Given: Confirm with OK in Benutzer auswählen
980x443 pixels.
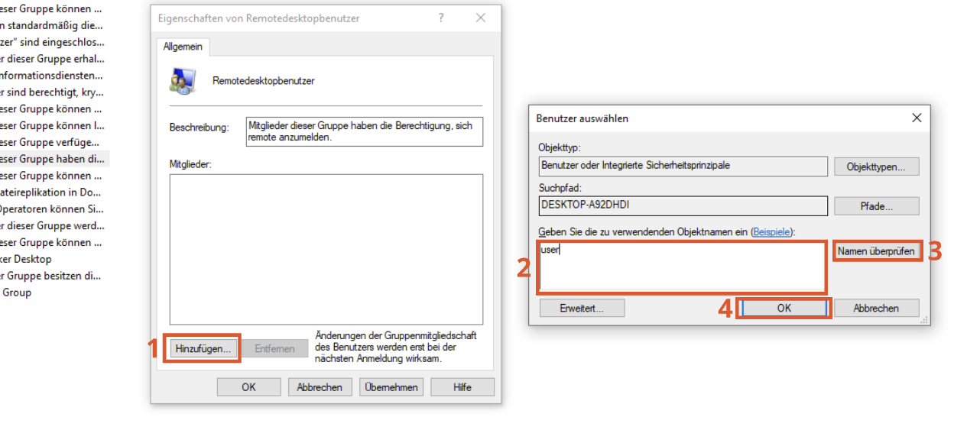Looking at the screenshot, I should click(x=784, y=308).
